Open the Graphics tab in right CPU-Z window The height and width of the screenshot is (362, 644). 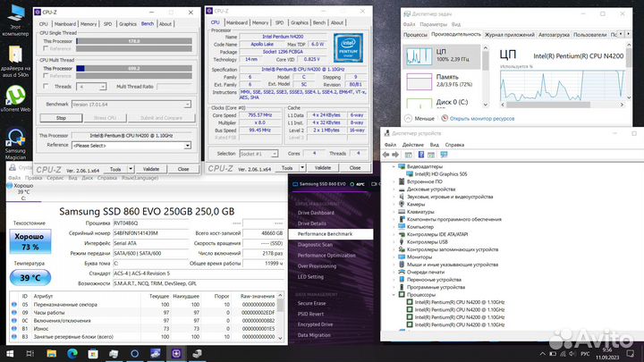(x=299, y=22)
